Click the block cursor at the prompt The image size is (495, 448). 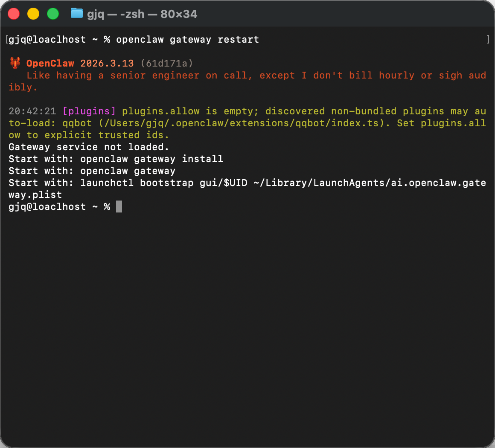[x=119, y=207]
